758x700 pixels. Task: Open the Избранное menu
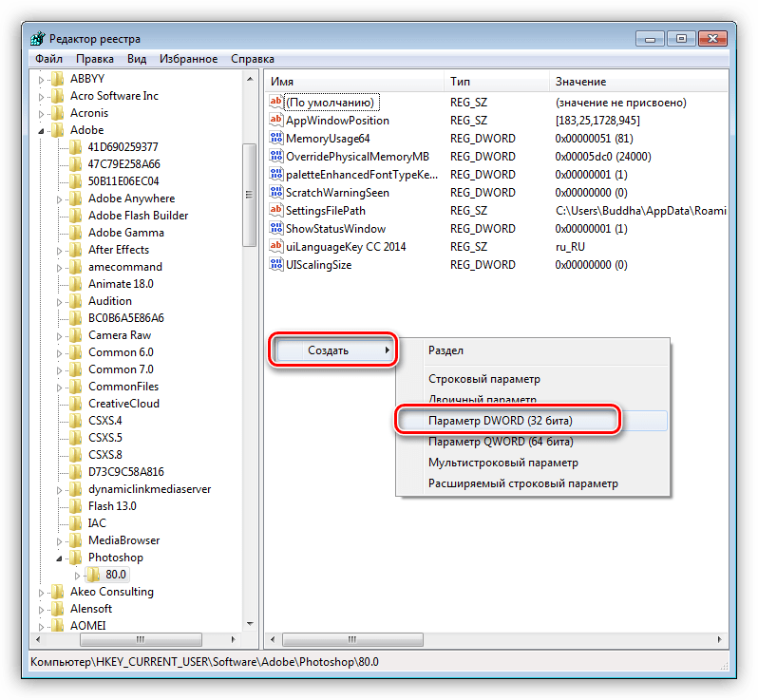(188, 59)
